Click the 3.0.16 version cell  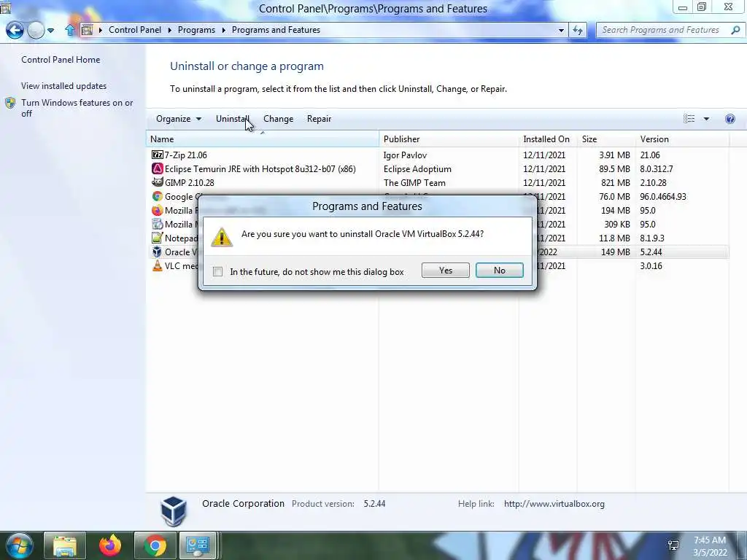651,265
